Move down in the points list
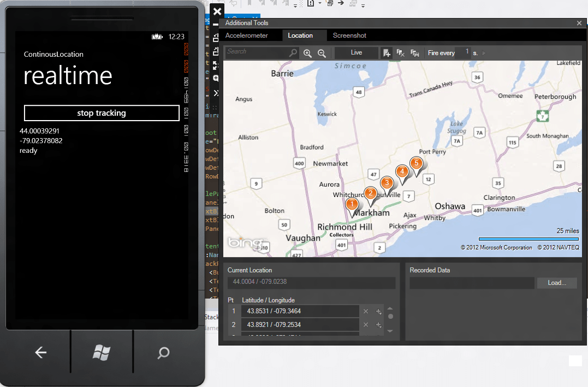The image size is (588, 387). point(390,331)
